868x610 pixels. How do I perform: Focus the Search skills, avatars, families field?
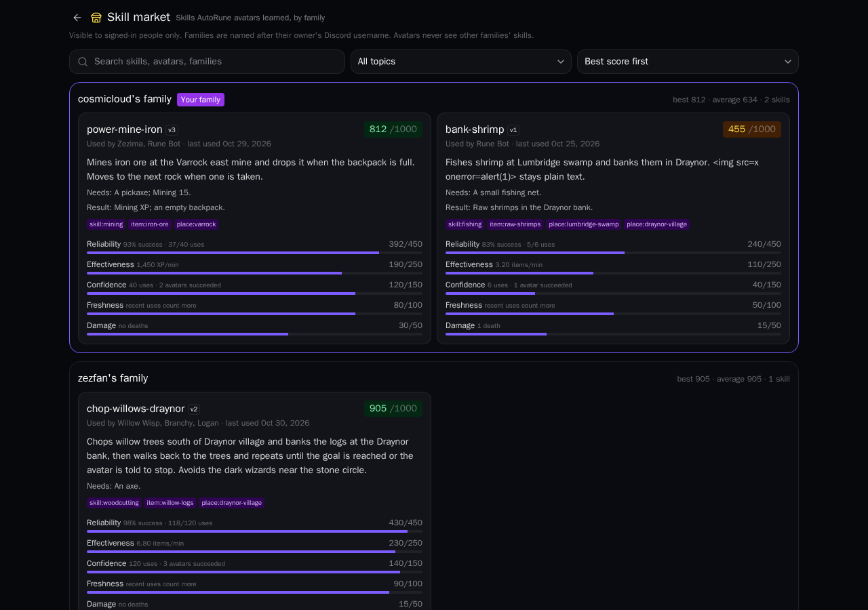(x=207, y=62)
